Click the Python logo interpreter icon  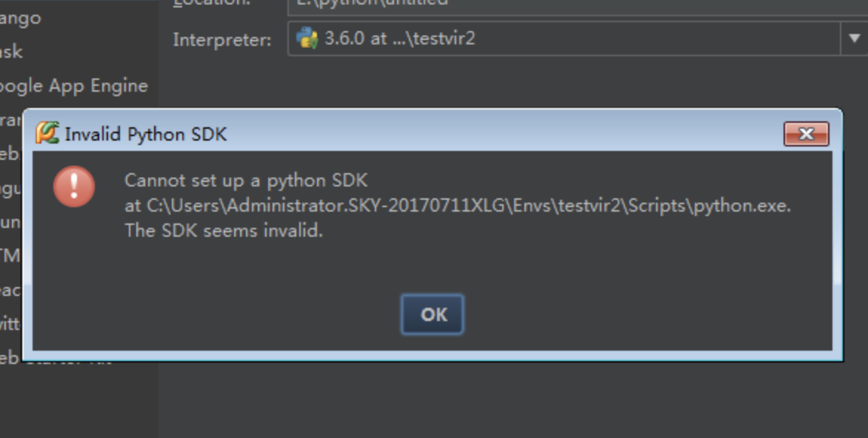coord(305,38)
